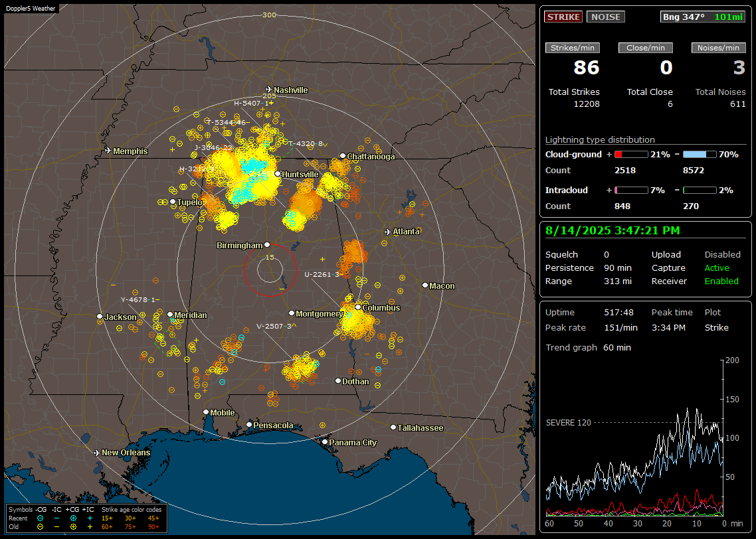Click the Atlanta airport icon
Viewport: 756px width, 539px height.
[x=388, y=232]
